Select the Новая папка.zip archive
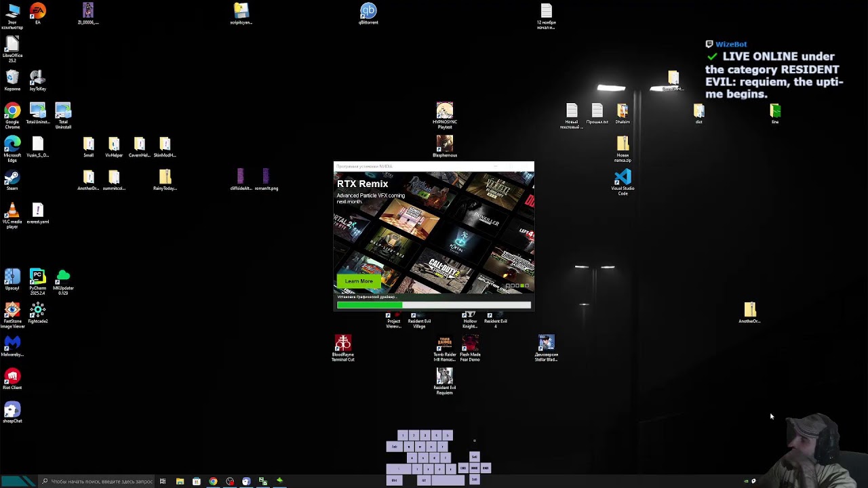Screen dimensions: 868x488 623,149
